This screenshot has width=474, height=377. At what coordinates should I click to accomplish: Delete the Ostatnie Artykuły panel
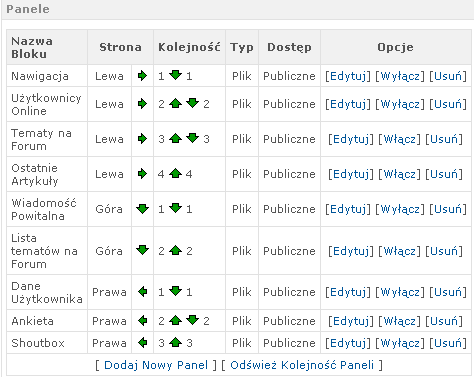(444, 174)
